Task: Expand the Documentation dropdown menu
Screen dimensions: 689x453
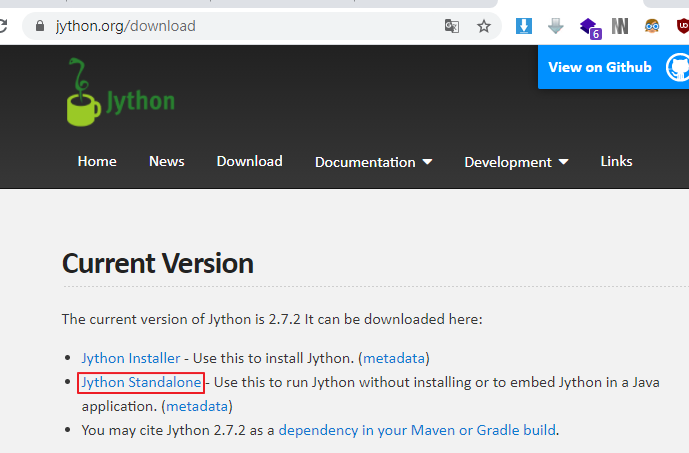Action: point(373,162)
